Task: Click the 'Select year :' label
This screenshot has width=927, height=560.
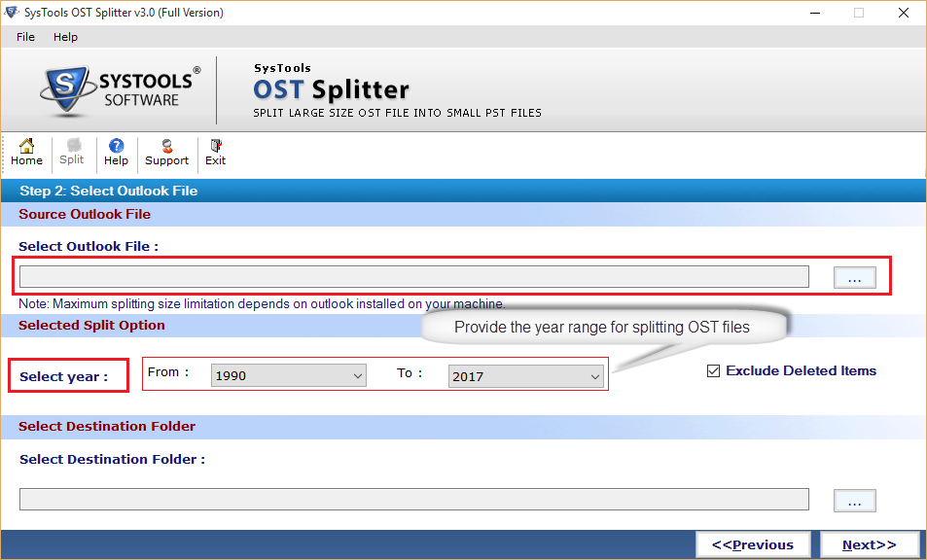Action: pos(64,377)
